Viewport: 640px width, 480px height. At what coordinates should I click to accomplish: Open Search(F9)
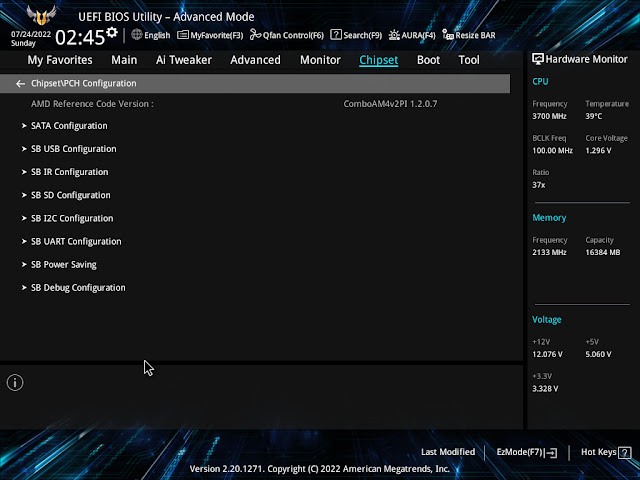coord(356,35)
